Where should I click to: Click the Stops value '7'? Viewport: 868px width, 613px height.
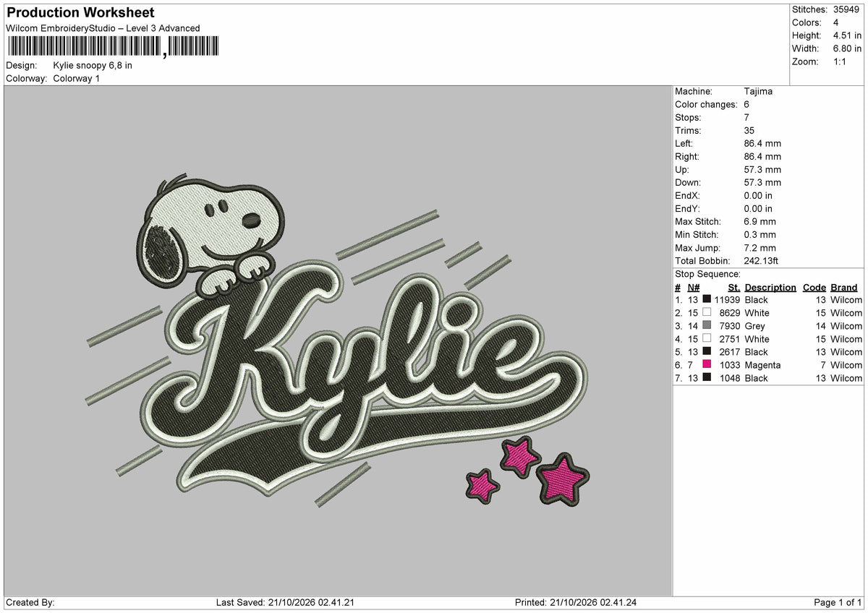(x=746, y=117)
